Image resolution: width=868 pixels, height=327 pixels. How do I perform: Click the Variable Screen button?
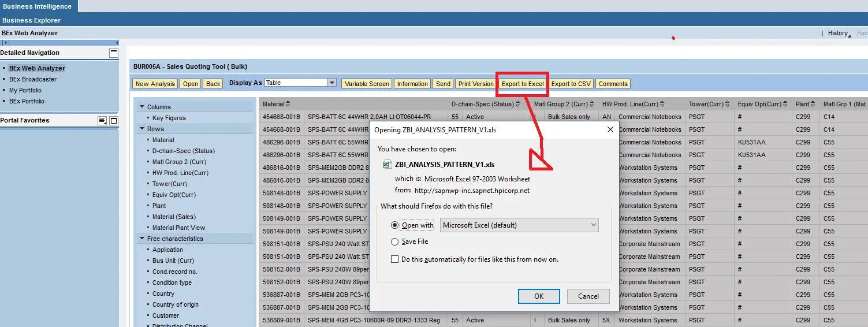click(367, 84)
